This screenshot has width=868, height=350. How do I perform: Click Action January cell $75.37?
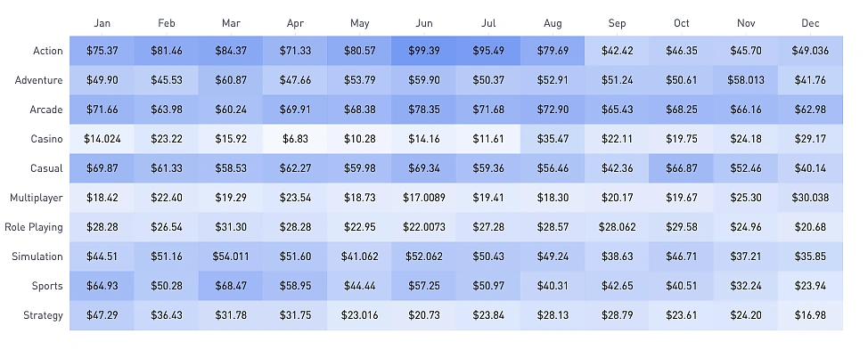[102, 51]
